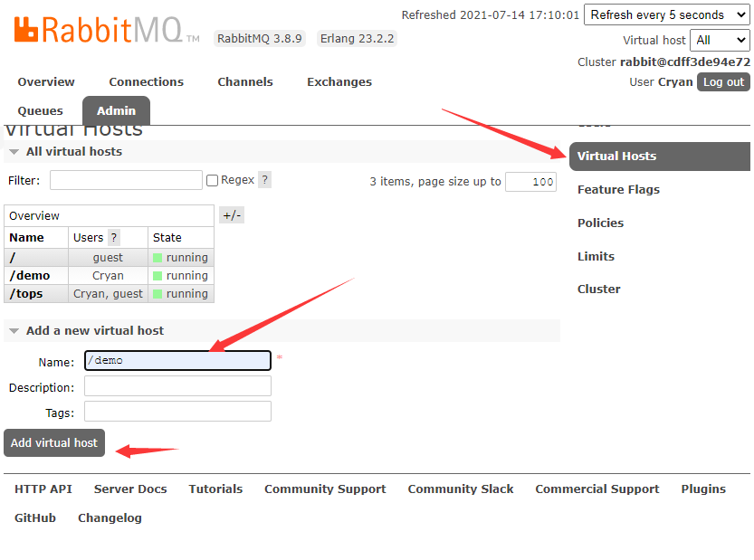The image size is (754, 560).
Task: Click the Cryan, guest users cell
Action: 108,294
